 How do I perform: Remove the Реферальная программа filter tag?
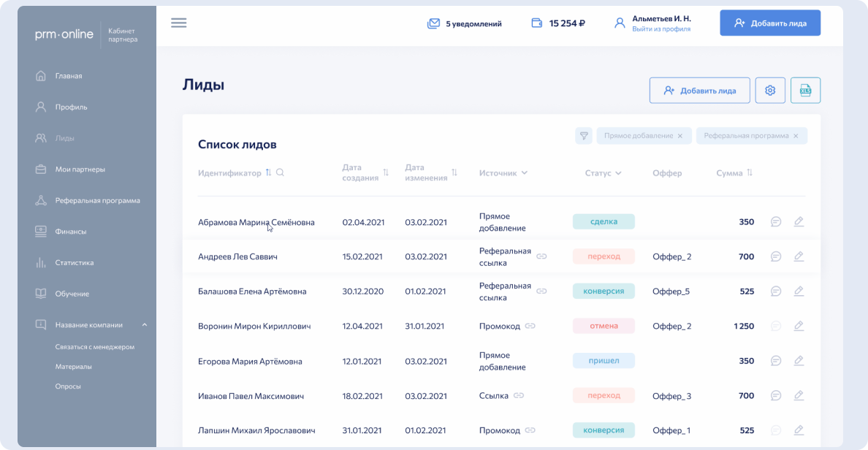796,136
